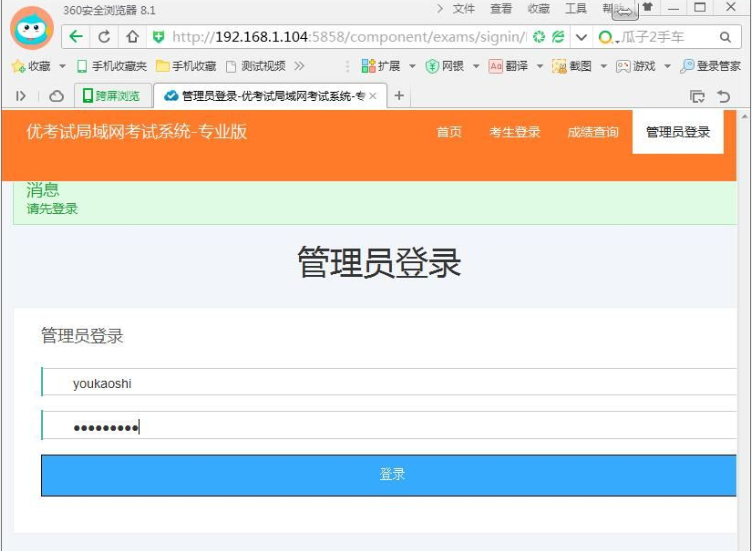The width and height of the screenshot is (752, 551).
Task: Open the 文件 menu
Action: coord(464,9)
